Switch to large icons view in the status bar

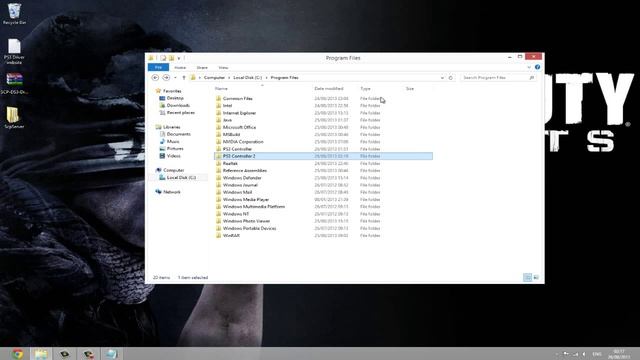[536, 278]
